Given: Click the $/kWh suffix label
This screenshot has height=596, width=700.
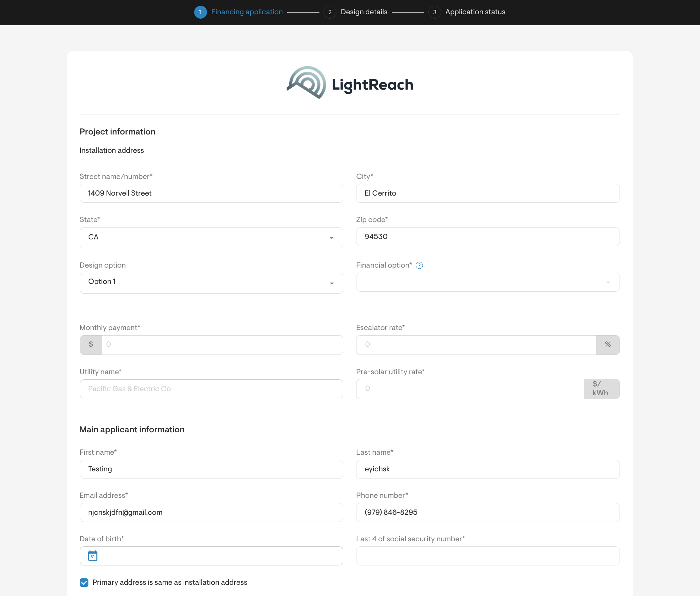Looking at the screenshot, I should (602, 389).
